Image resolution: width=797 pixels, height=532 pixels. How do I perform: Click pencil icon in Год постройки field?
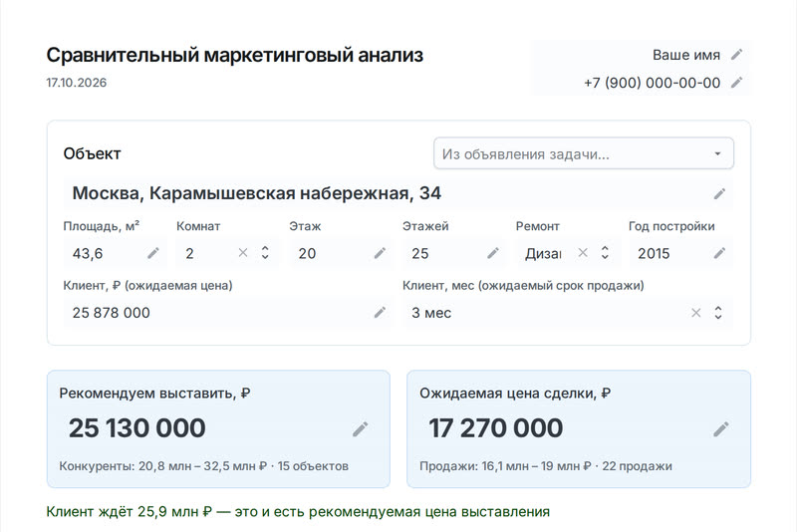click(x=719, y=253)
